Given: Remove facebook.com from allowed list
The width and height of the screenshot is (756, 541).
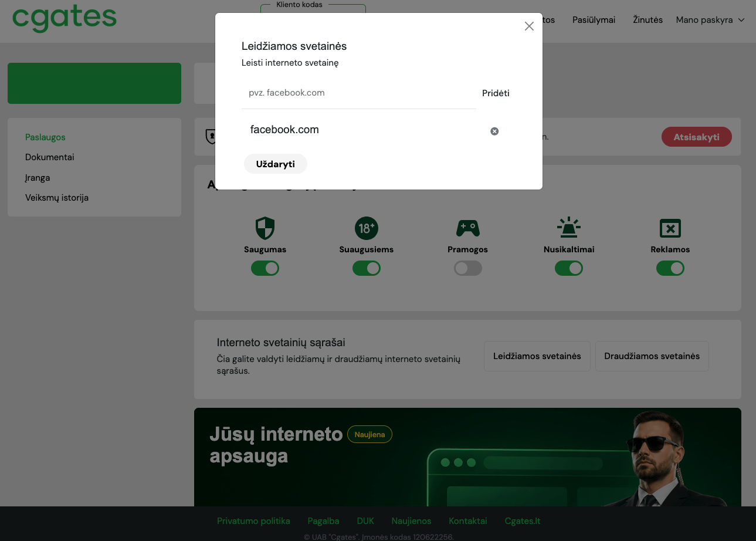Looking at the screenshot, I should [494, 131].
